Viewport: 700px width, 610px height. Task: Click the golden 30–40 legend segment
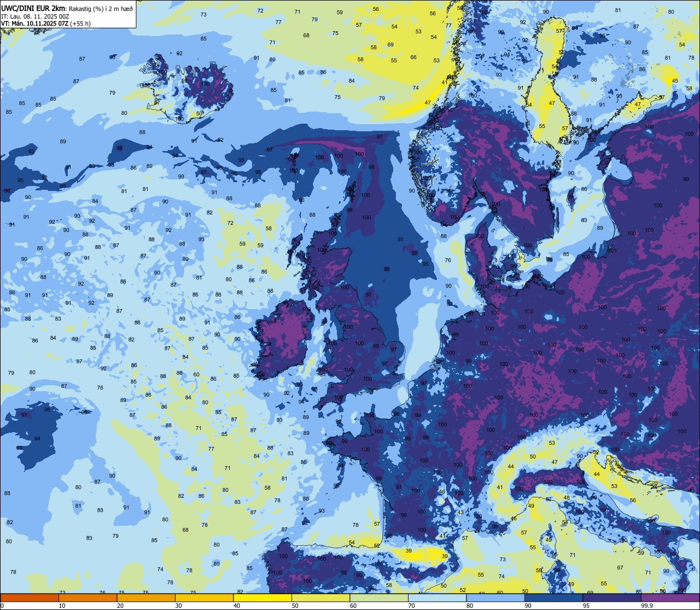point(204,597)
